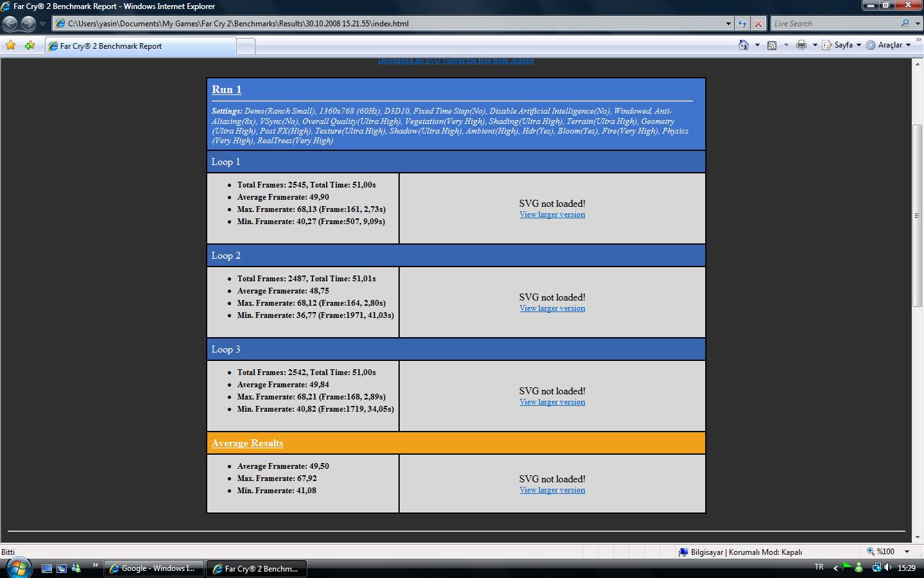This screenshot has height=578, width=924.
Task: Show more command bar items chevron
Action: (x=918, y=40)
